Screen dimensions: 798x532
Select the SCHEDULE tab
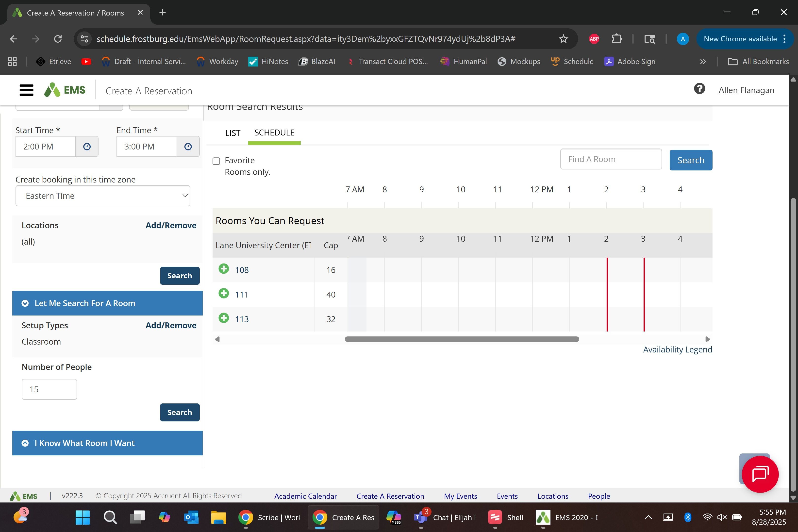click(x=274, y=133)
